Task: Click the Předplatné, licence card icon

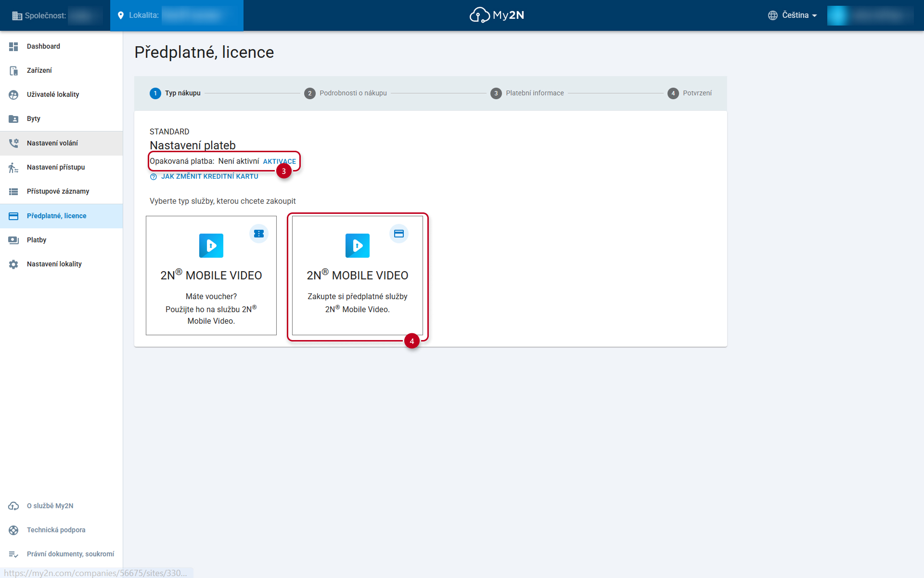Action: (x=13, y=216)
